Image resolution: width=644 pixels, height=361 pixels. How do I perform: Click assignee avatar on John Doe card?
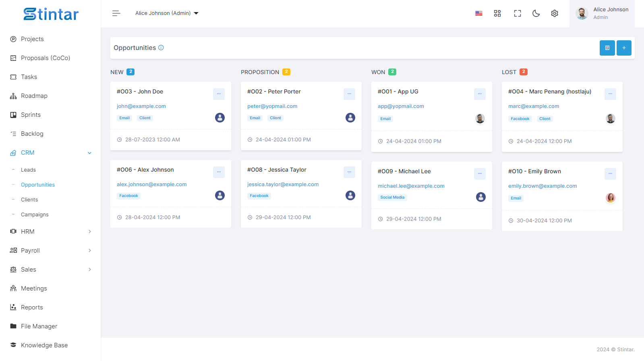220,118
